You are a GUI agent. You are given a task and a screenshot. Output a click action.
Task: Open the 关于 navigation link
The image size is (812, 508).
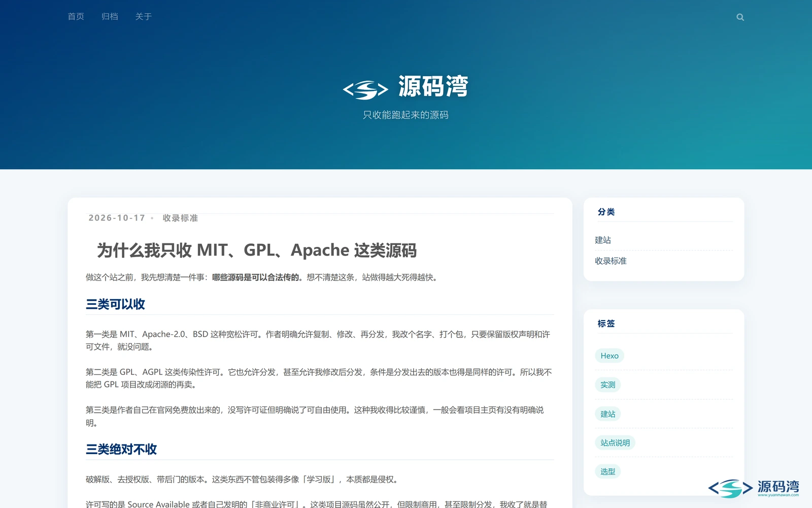(x=144, y=17)
